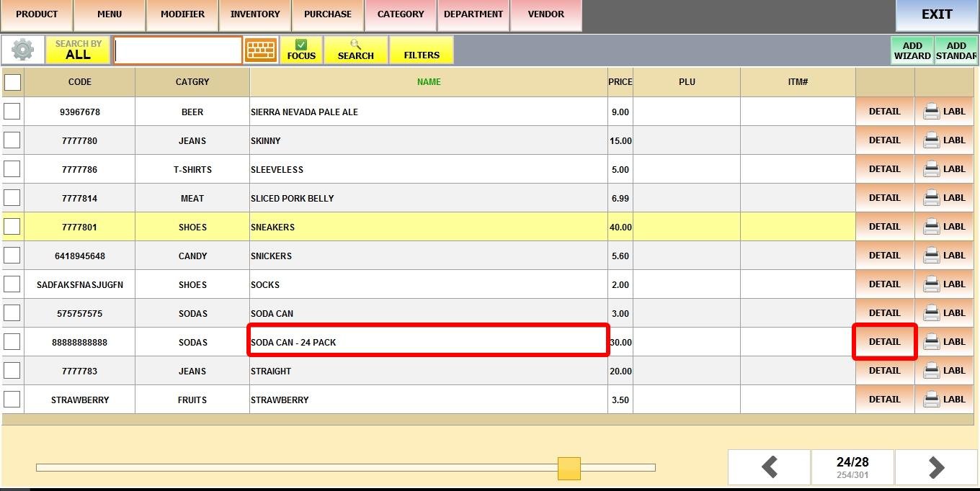Select all rows with header checkbox

12,83
